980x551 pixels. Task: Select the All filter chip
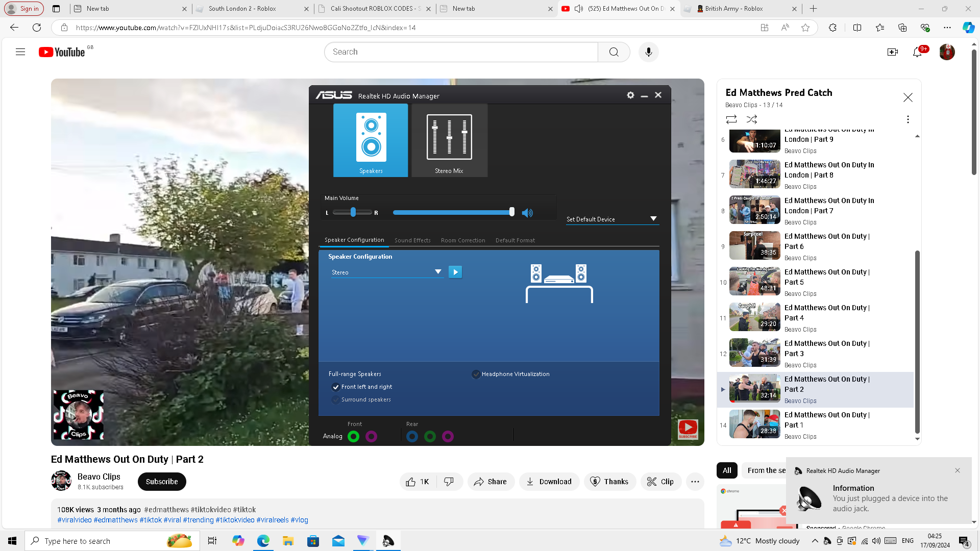coord(727,470)
